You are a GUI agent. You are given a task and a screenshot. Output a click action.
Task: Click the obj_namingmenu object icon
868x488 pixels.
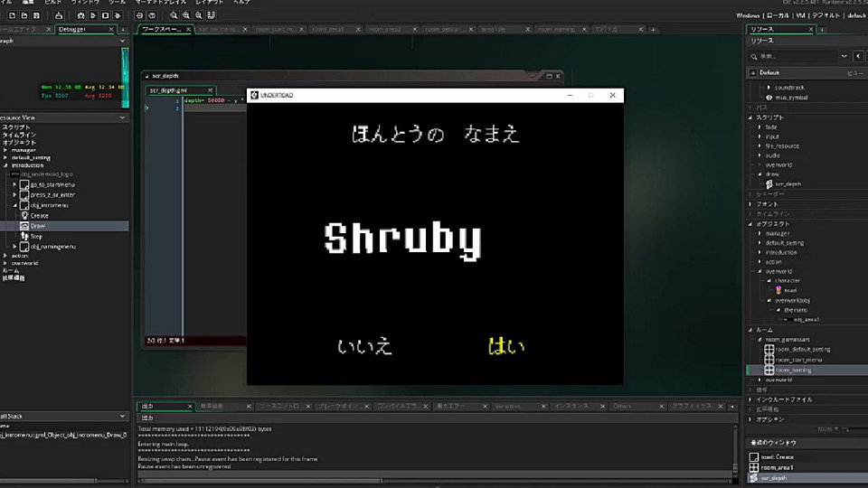click(x=24, y=247)
